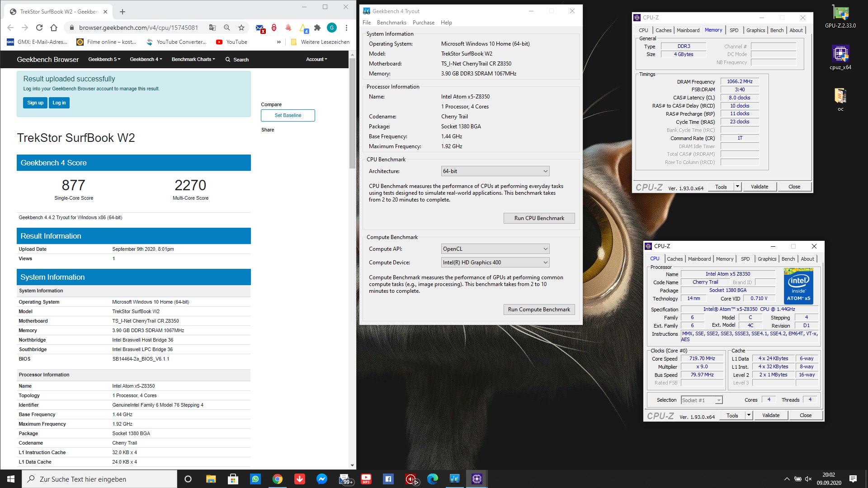This screenshot has width=868, height=488.
Task: Open the Benchmark Charts dropdown menu
Action: 193,59
